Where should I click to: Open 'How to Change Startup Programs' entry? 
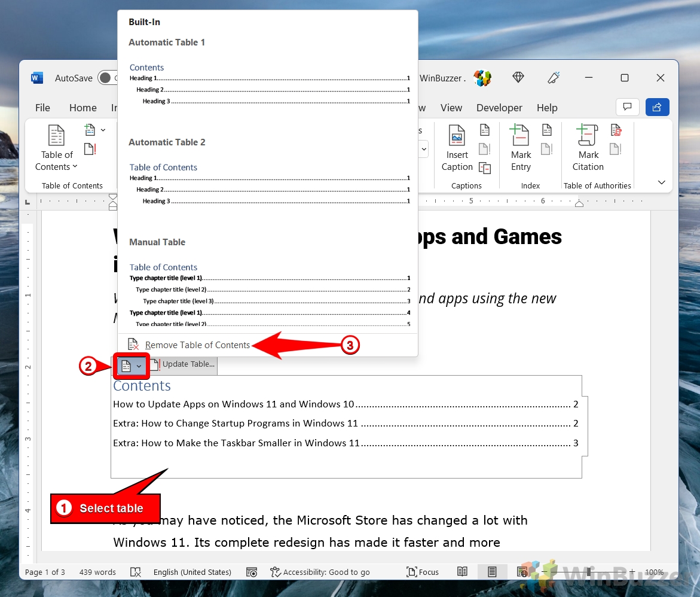346,423
